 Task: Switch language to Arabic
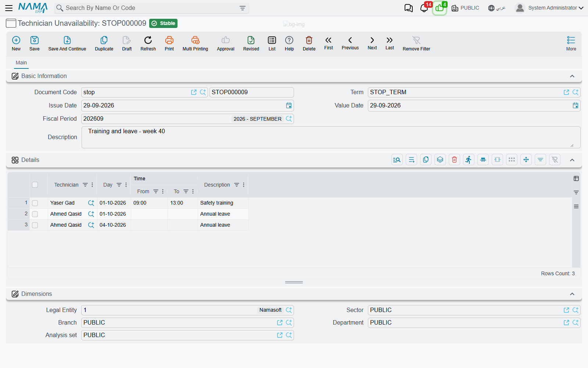[x=497, y=8]
